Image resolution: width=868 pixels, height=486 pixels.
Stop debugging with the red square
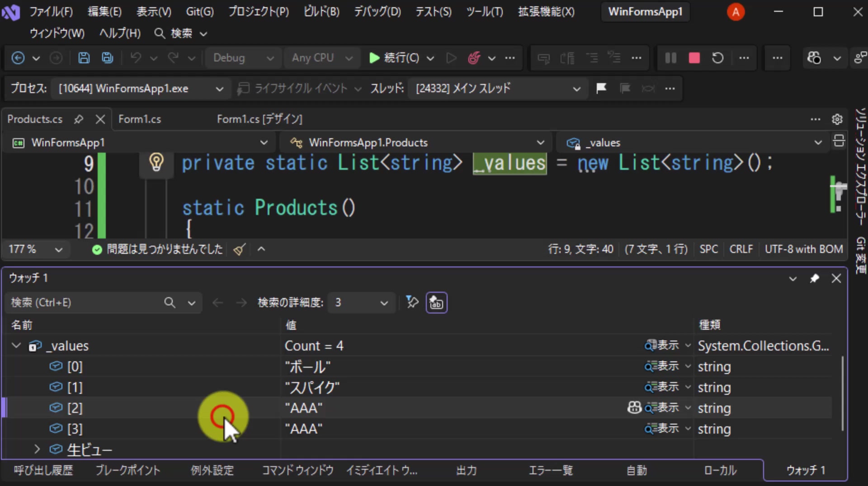pos(694,58)
